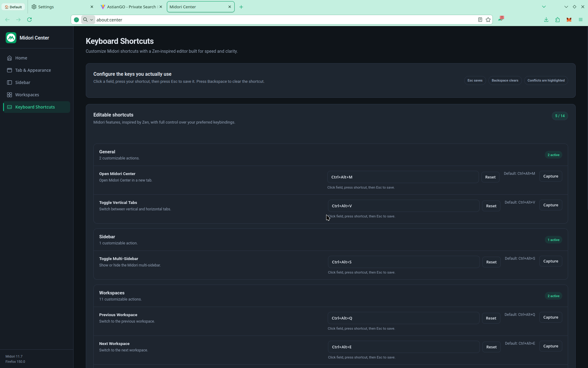Click the Keyboard Shortcuts page heading
Image resolution: width=588 pixels, height=368 pixels.
point(120,41)
